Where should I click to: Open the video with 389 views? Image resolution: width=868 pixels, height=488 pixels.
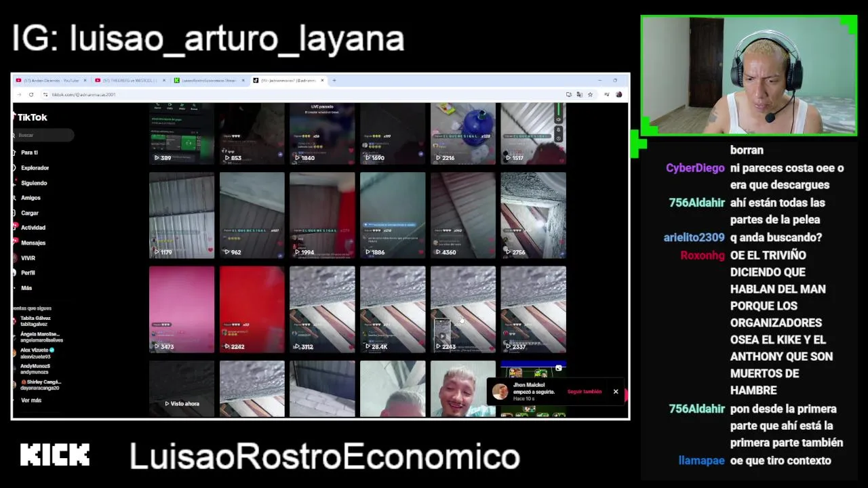coord(182,134)
